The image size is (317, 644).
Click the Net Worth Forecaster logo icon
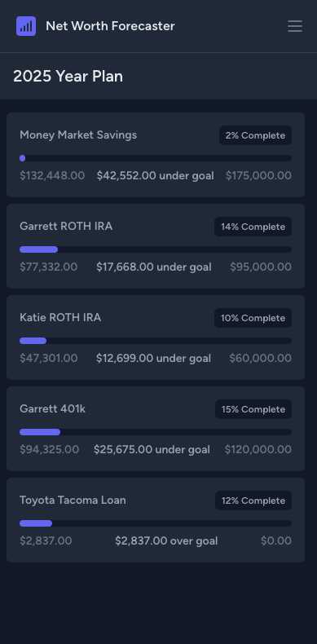(x=26, y=26)
